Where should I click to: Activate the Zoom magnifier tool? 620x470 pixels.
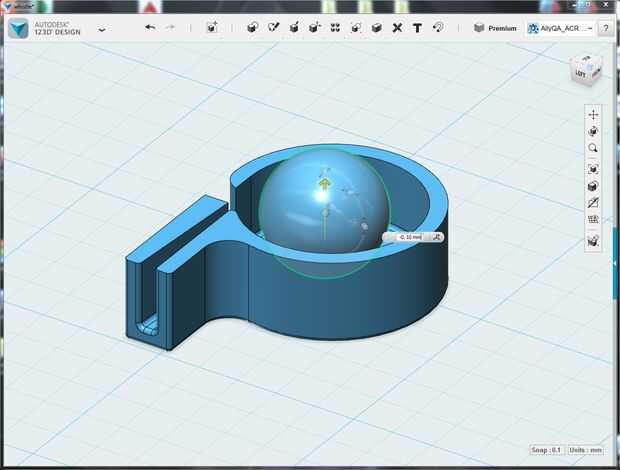click(x=593, y=148)
